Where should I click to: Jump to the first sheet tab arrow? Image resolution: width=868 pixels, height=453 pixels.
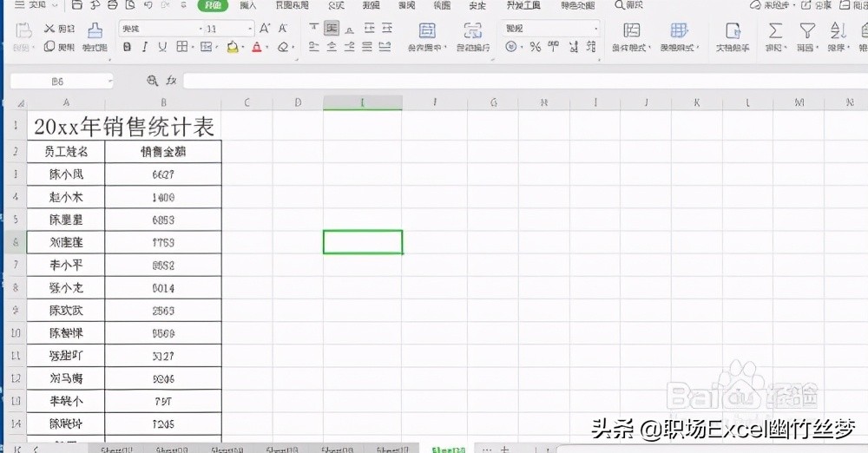(17, 450)
